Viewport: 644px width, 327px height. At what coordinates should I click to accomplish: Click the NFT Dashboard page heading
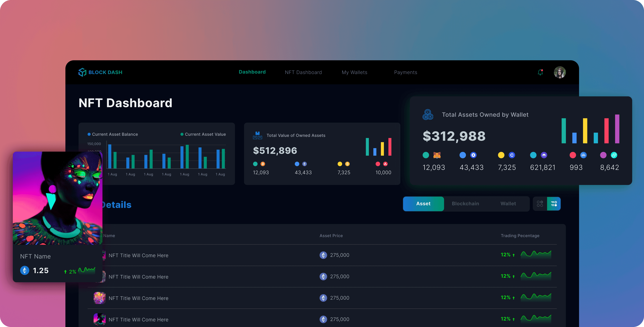click(x=125, y=103)
